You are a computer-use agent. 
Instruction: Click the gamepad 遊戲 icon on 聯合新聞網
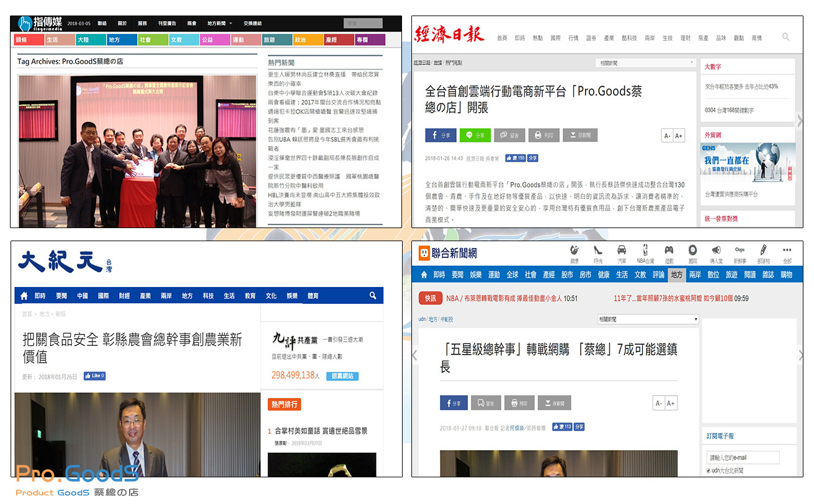(x=669, y=250)
